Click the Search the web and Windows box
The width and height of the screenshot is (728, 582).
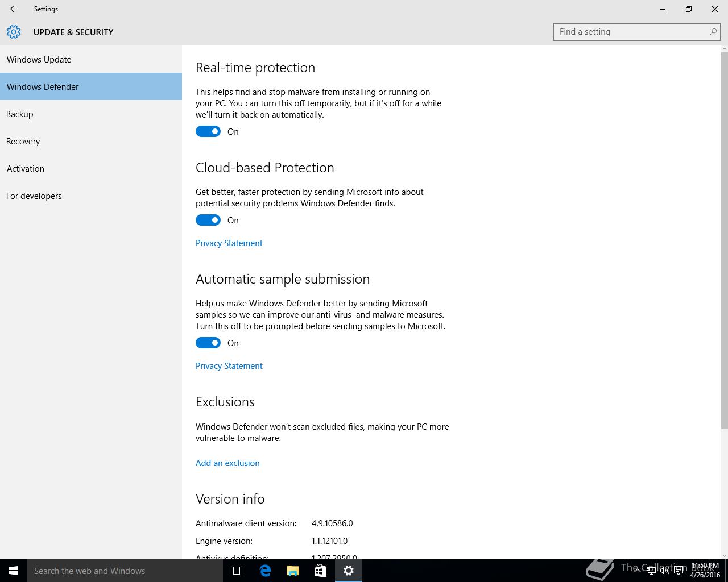pos(125,571)
